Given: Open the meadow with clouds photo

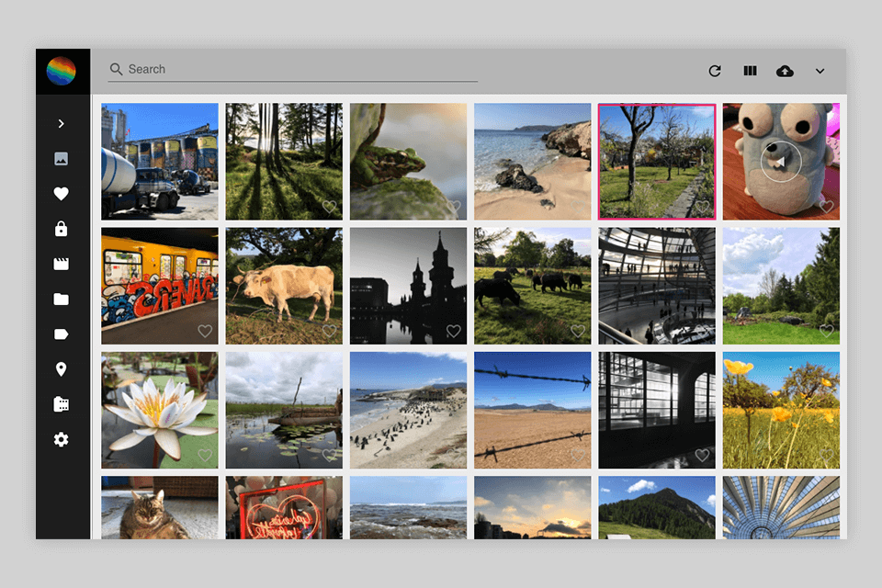Looking at the screenshot, I should point(781,286).
